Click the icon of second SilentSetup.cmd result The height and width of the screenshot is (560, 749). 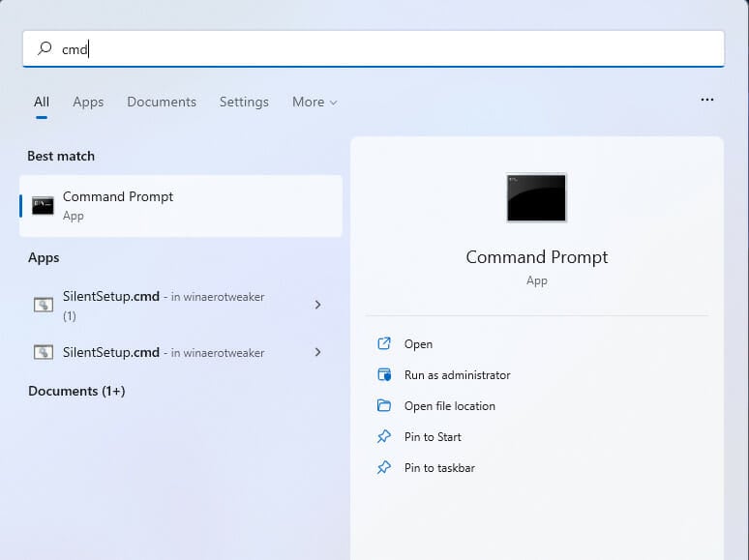[x=43, y=352]
